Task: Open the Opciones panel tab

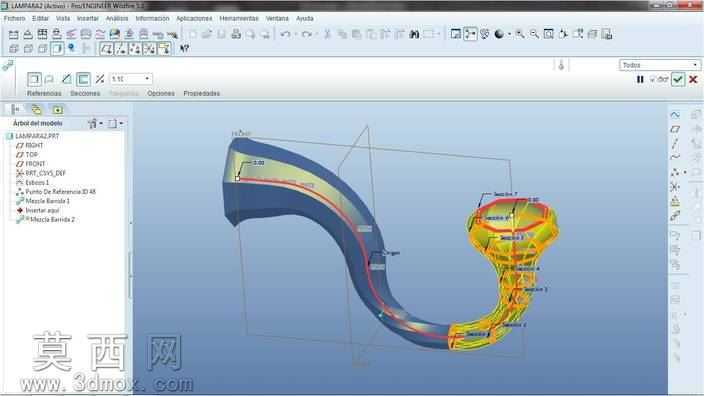Action: [x=161, y=93]
